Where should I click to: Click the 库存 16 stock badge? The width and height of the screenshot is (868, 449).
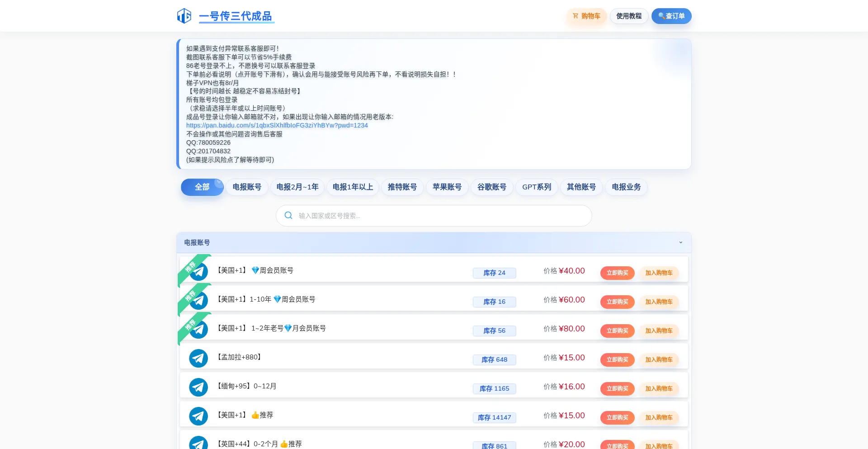click(495, 302)
